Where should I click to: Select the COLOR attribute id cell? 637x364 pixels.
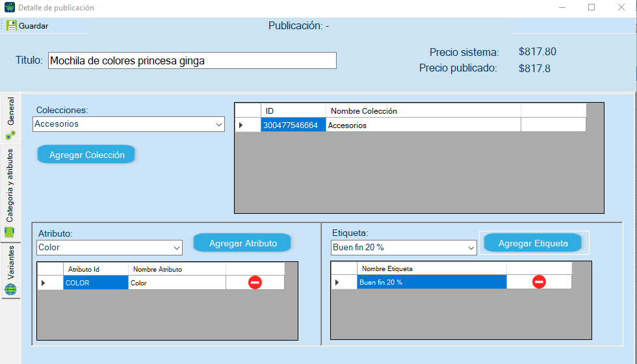[96, 283]
